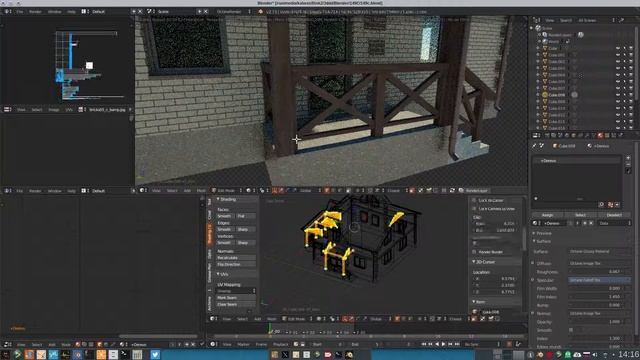Toggle Lock to Cursor checkbox
The width and height of the screenshot is (640, 360).
click(x=474, y=200)
